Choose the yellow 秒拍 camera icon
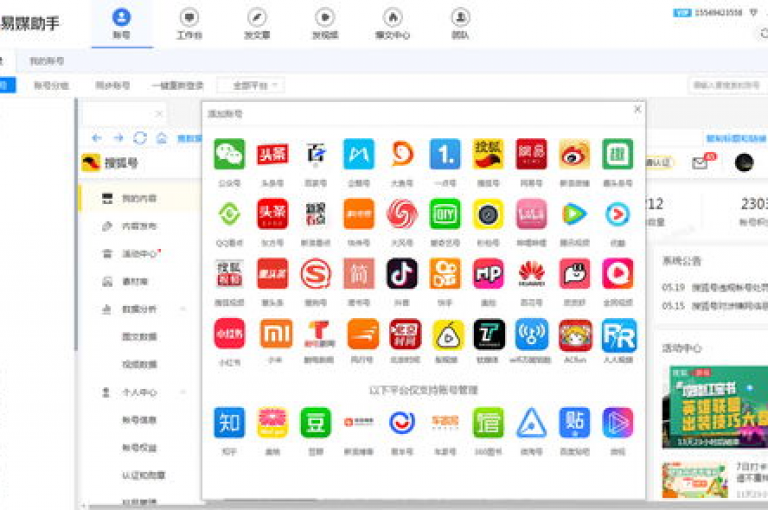 pyautogui.click(x=488, y=214)
